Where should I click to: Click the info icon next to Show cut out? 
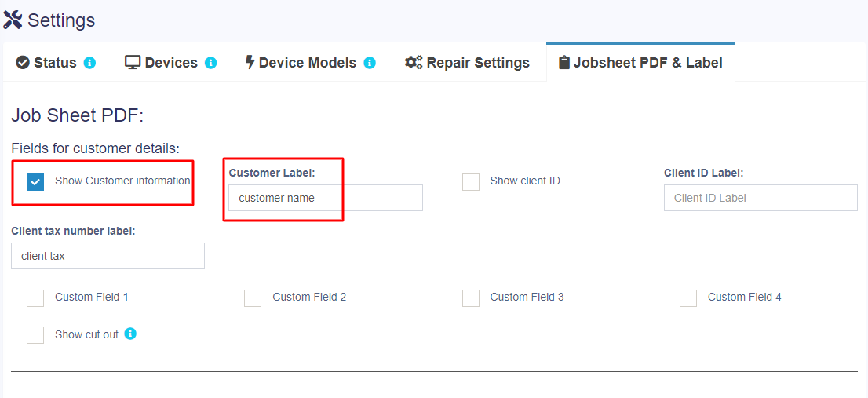(130, 334)
